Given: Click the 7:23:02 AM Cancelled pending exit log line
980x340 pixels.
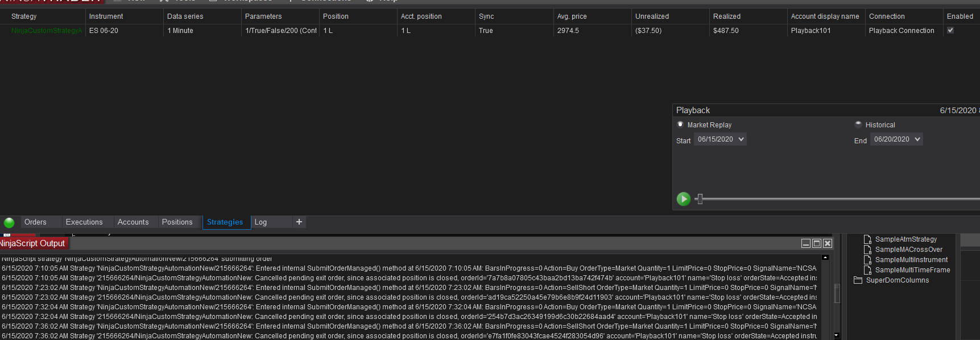Looking at the screenshot, I should (409, 297).
